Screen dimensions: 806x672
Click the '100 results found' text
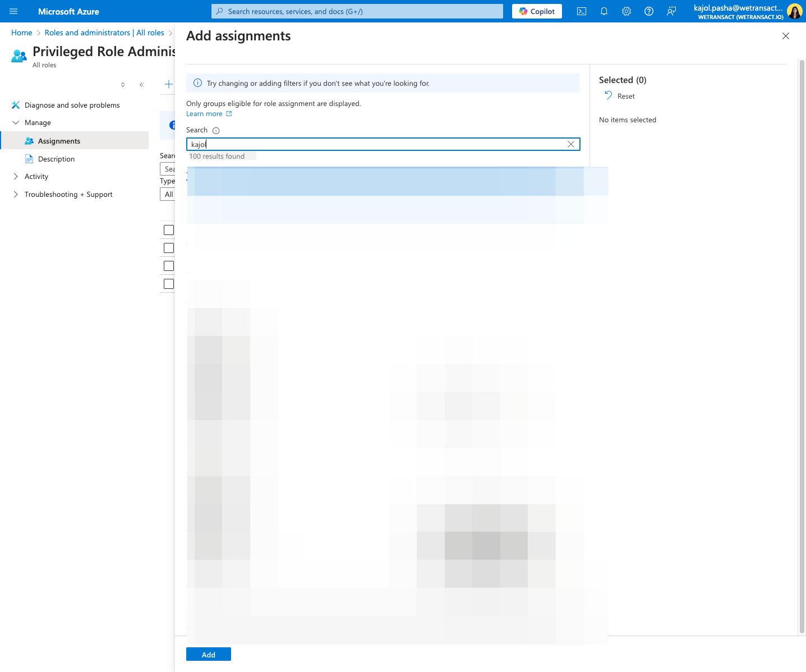click(217, 157)
